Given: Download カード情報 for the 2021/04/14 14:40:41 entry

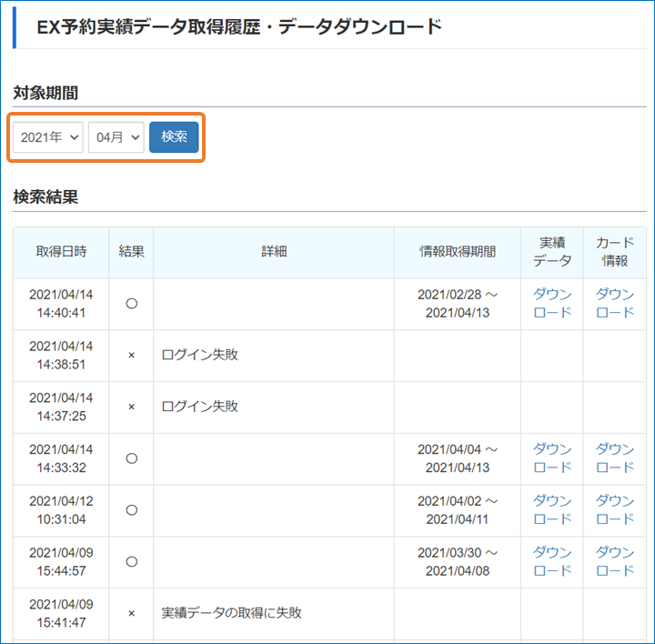Looking at the screenshot, I should coord(615,304).
